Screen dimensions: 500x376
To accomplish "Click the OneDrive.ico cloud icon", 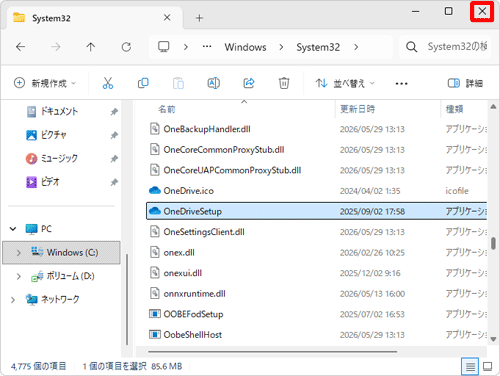I will [x=155, y=191].
